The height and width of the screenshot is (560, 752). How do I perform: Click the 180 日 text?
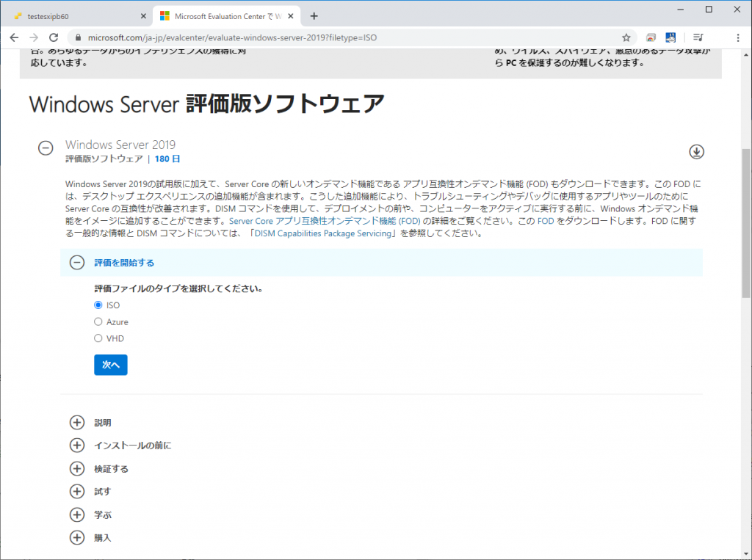pyautogui.click(x=167, y=159)
